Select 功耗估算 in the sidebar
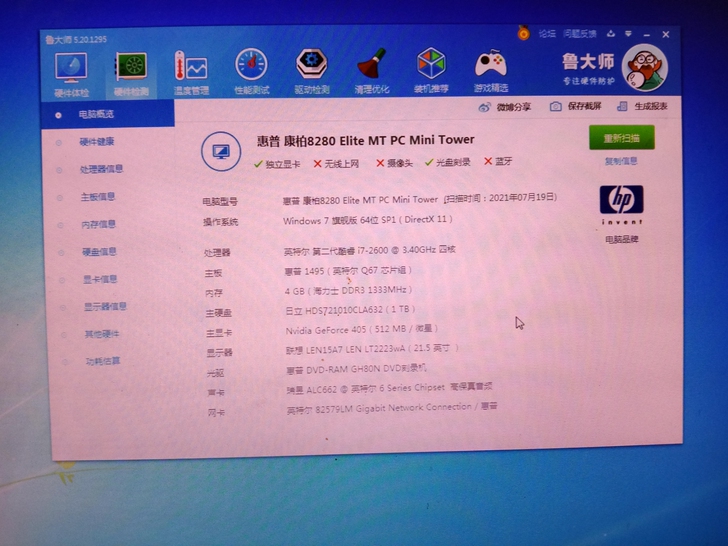The width and height of the screenshot is (728, 546). [x=103, y=361]
